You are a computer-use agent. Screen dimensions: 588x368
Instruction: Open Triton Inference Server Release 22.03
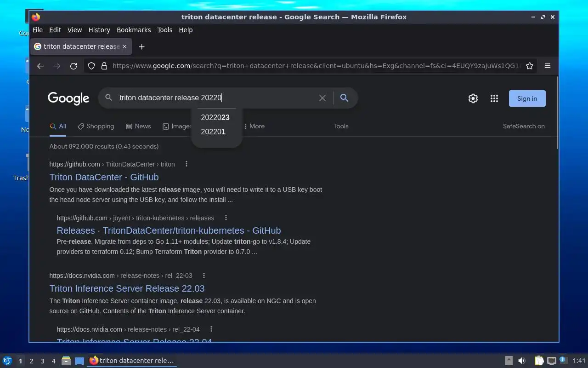(x=127, y=288)
